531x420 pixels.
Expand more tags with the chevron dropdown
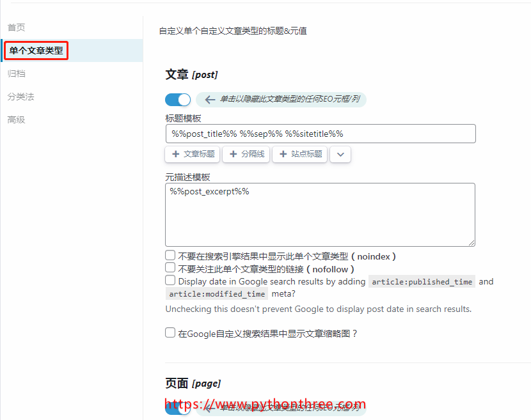340,154
